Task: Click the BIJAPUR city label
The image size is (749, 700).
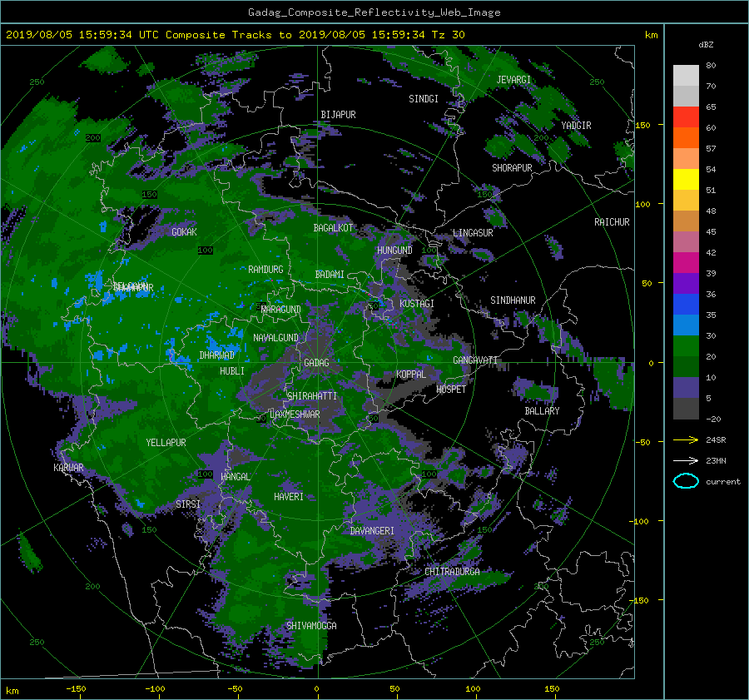Action: 338,115
